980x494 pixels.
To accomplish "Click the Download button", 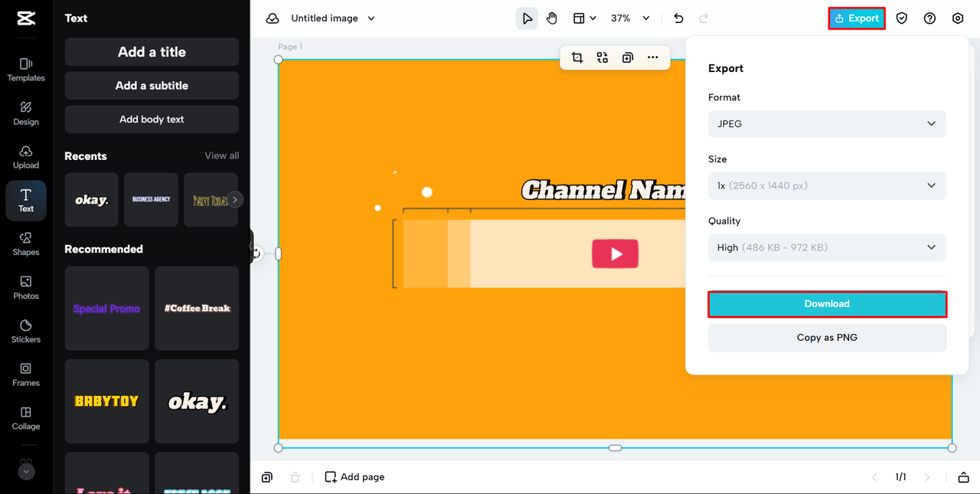I will tap(827, 304).
